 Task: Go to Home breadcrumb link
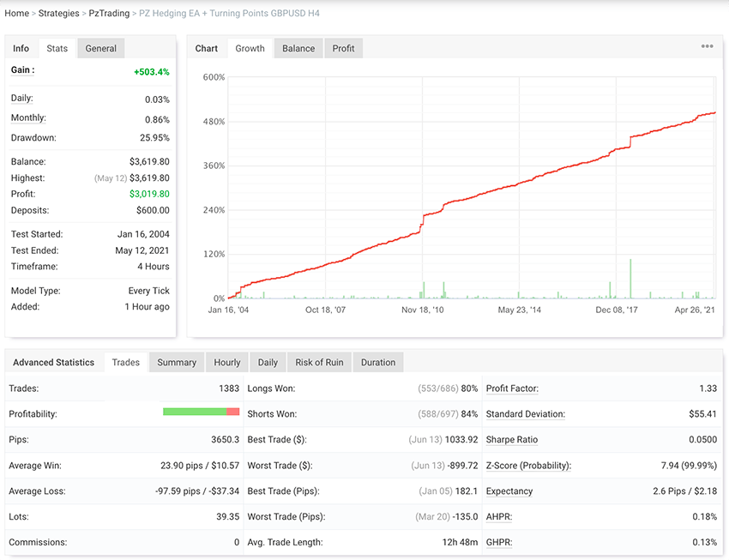(17, 13)
